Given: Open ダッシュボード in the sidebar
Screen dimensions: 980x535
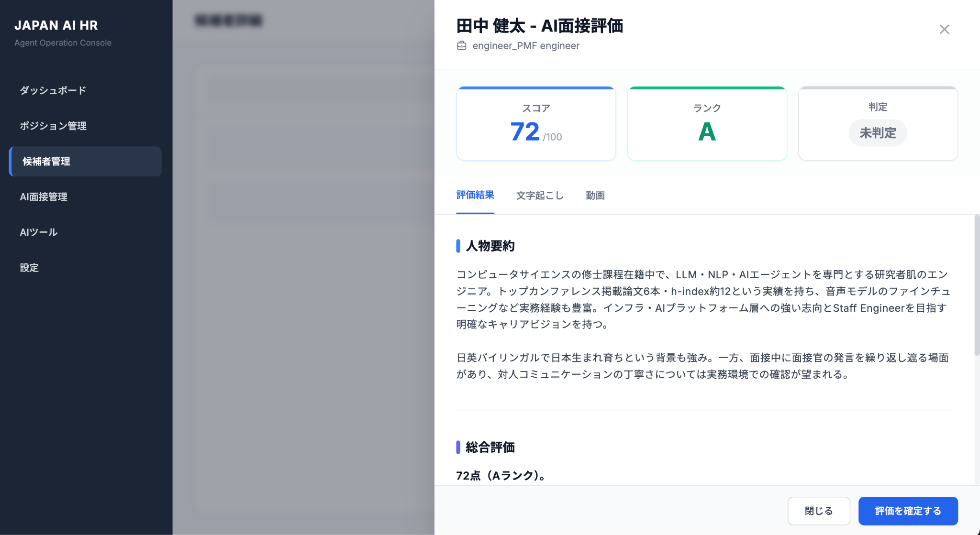Looking at the screenshot, I should tap(53, 90).
